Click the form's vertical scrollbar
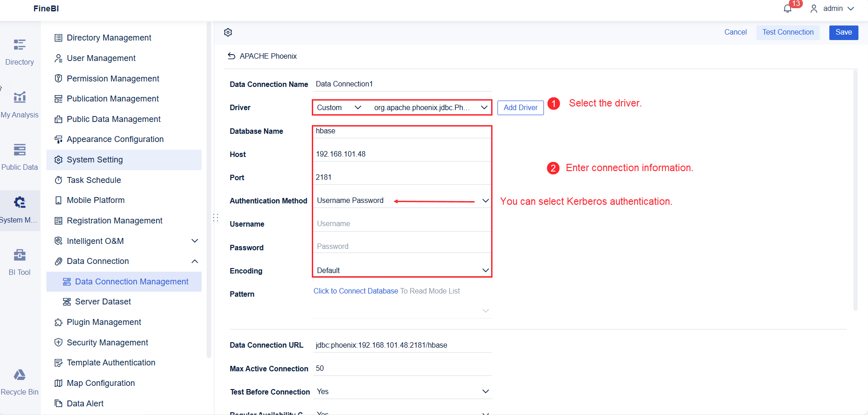Screen dimensions: 868x415 pos(855,190)
